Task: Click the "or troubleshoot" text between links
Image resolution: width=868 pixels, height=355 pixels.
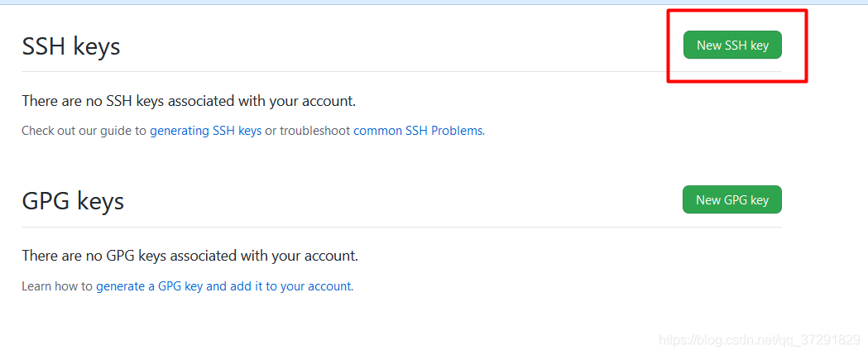Action: (307, 131)
